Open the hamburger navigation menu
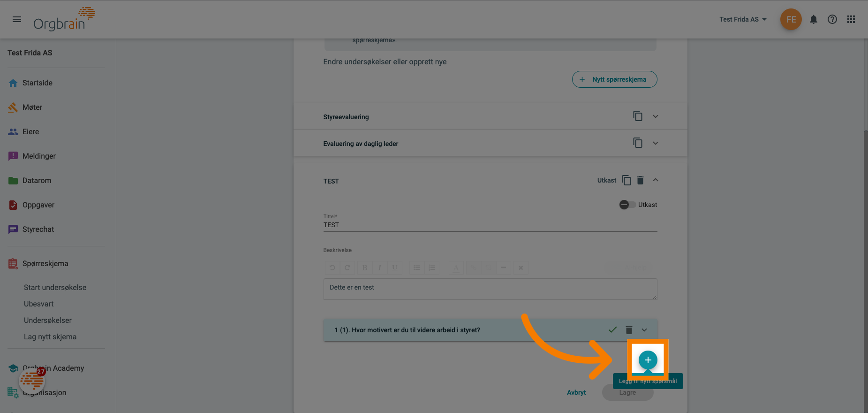868x413 pixels. click(x=17, y=19)
